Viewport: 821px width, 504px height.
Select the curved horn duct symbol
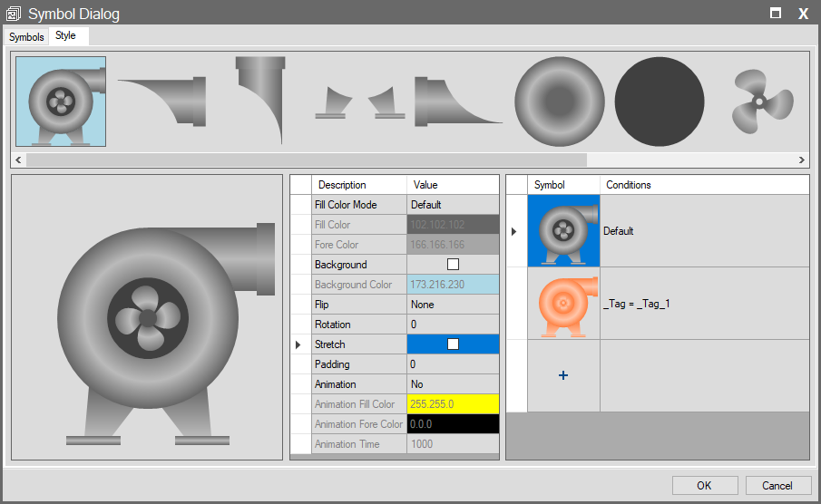162,101
